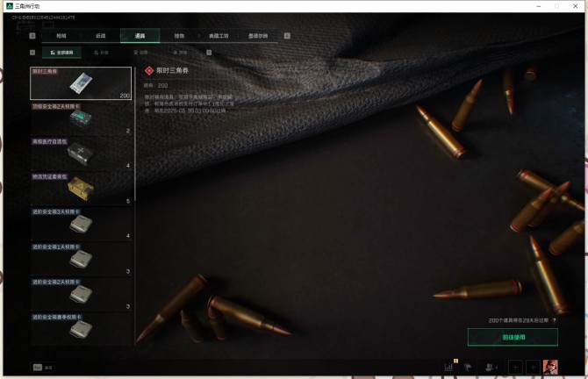This screenshot has height=379, width=588.
Task: Click the key hint icon right of the last top tab
Action: [287, 36]
